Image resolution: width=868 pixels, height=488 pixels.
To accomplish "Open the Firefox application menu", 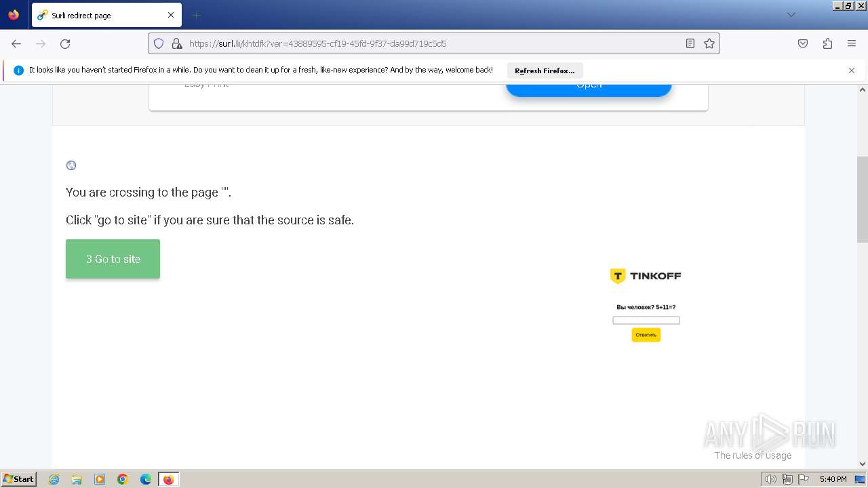I will [x=852, y=43].
